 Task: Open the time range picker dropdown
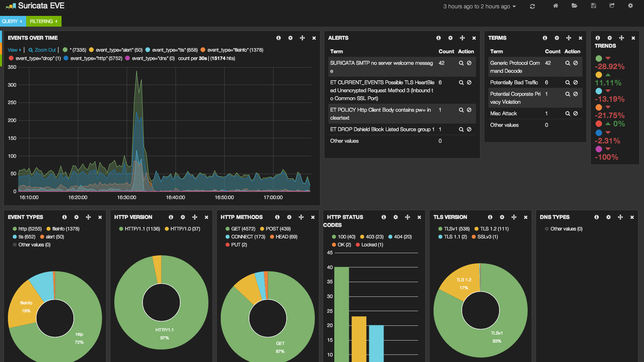click(480, 6)
